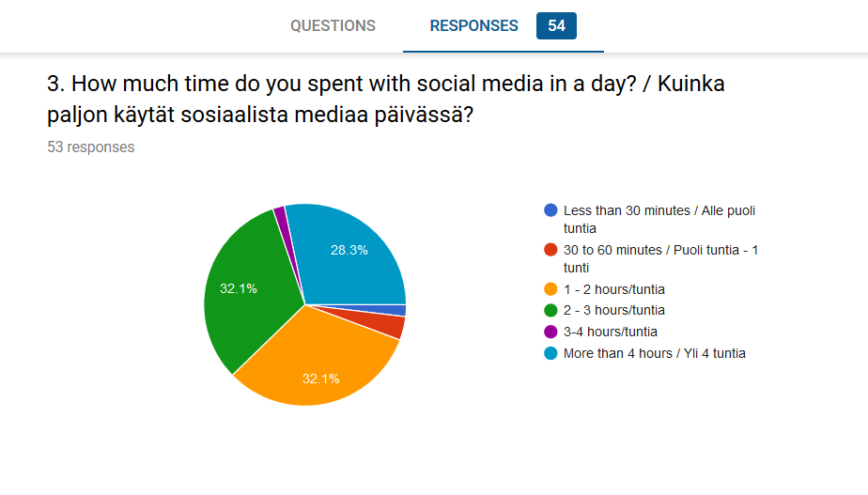Select the purple '3-4 hours' legend dot
The width and height of the screenshot is (868, 495).
pyautogui.click(x=550, y=332)
